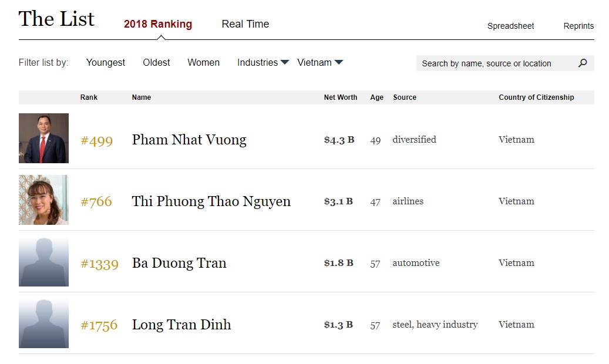Open Pham Nhat Vuong's profile

tap(189, 140)
